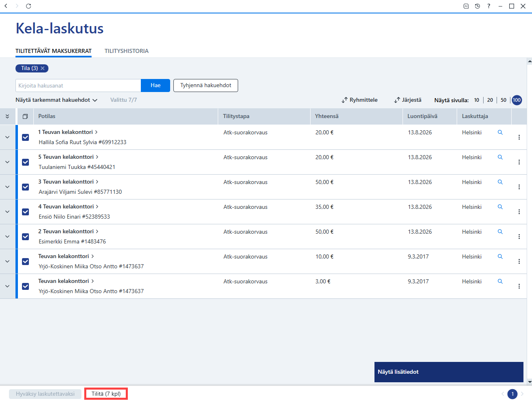532x401 pixels.
Task: Expand the Hallila Sofia row details
Action: pyautogui.click(x=7, y=137)
